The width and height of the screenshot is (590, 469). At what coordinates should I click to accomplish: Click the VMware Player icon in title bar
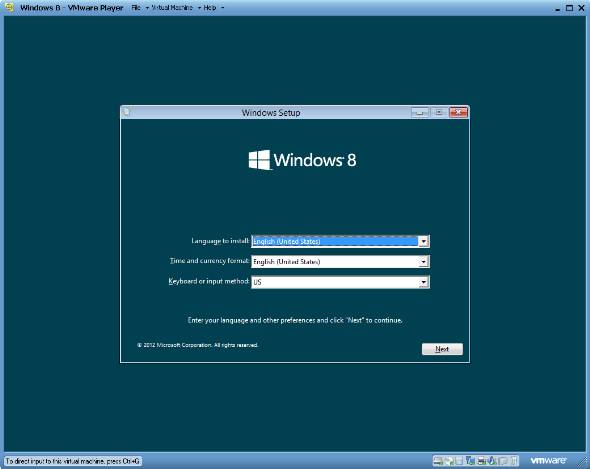click(9, 7)
